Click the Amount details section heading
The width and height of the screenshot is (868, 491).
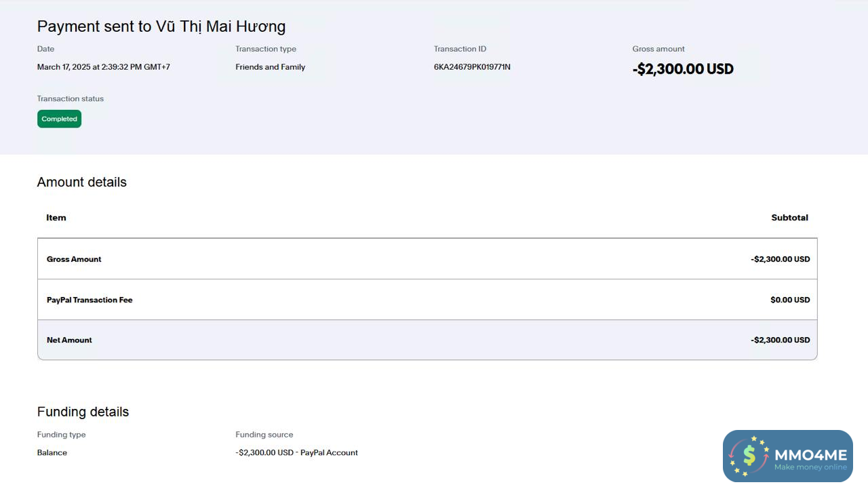coord(81,182)
